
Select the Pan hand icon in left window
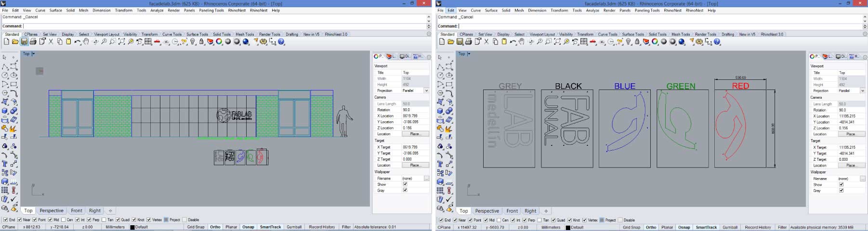(86, 42)
